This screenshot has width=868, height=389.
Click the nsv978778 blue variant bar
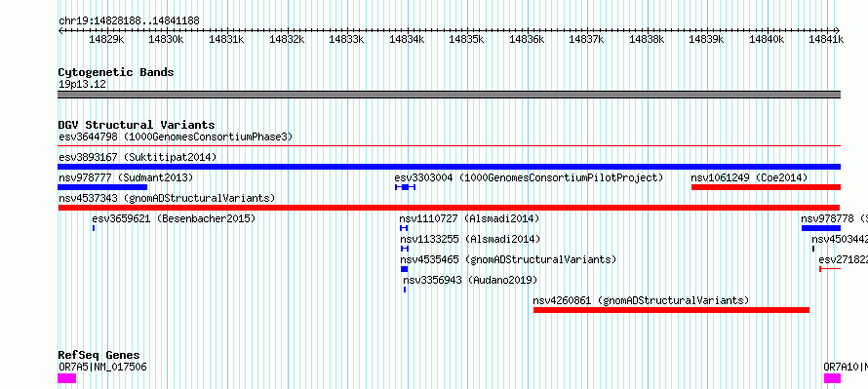821,228
